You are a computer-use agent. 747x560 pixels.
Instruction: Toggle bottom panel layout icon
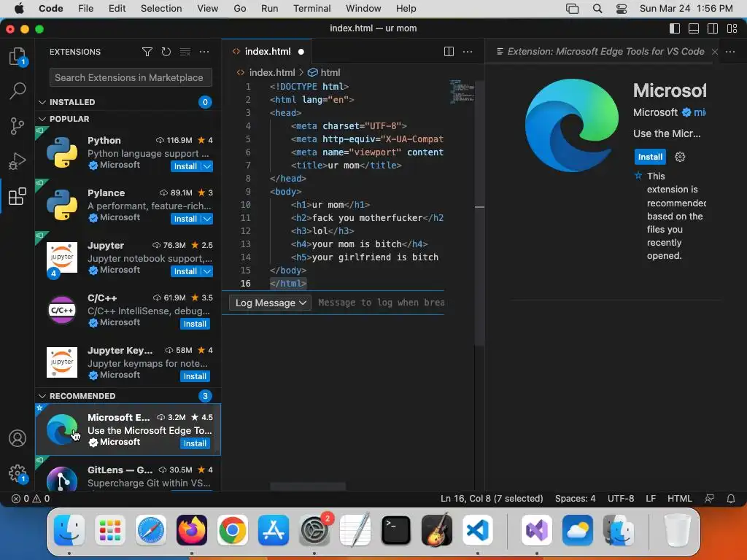694,28
